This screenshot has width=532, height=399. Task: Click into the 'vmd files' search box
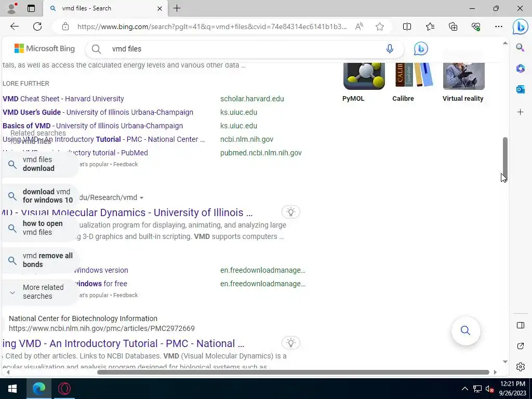(x=244, y=49)
